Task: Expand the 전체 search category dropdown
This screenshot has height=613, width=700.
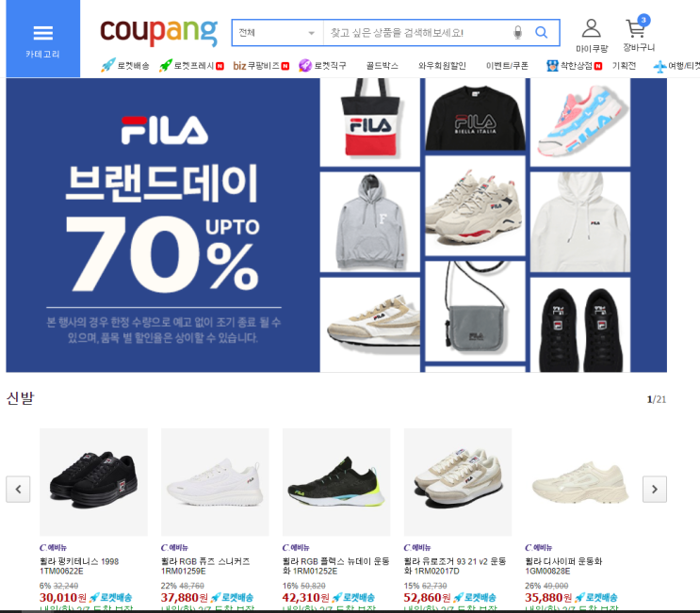Action: (278, 33)
